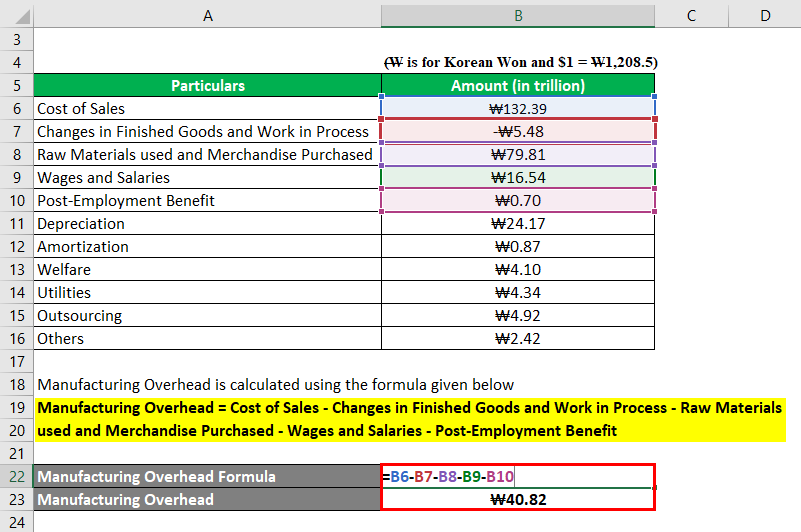Select the ₩40.82 result cell

pos(518,499)
